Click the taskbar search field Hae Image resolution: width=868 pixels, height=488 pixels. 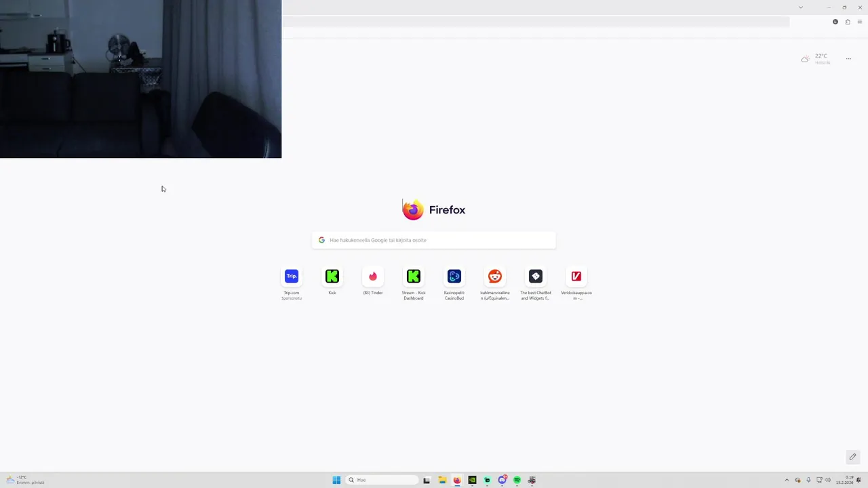click(382, 480)
